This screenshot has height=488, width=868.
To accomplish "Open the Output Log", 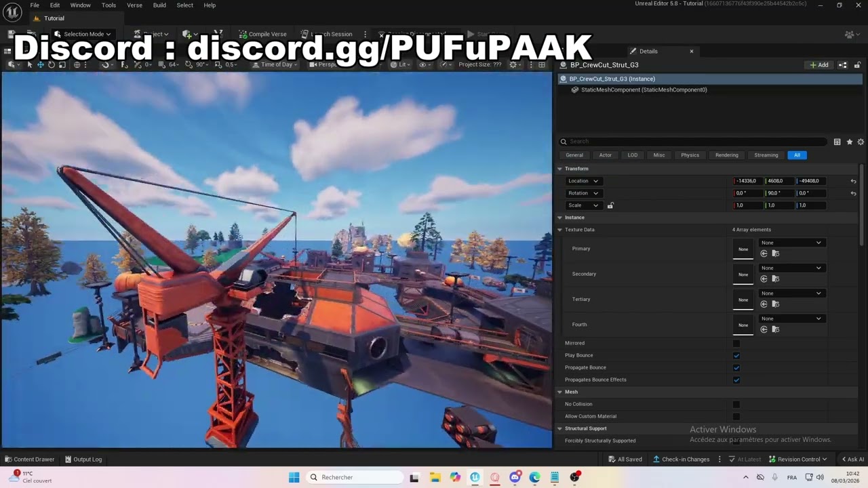I will [x=83, y=460].
